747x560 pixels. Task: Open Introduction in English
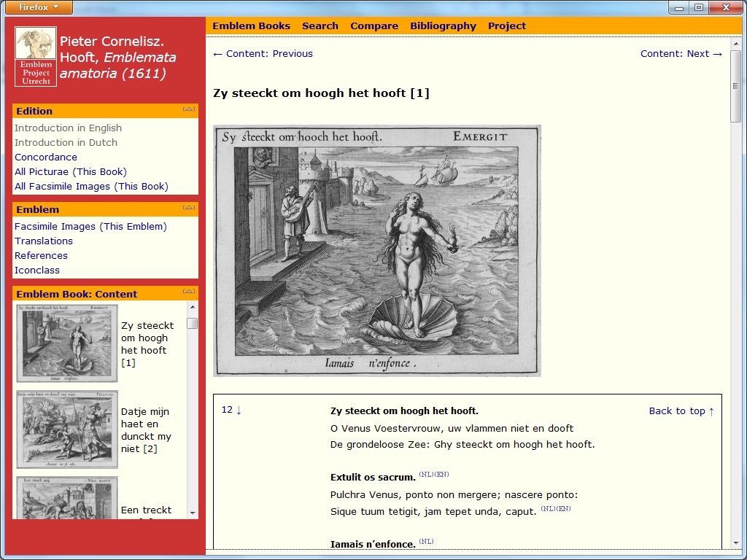[x=68, y=128]
